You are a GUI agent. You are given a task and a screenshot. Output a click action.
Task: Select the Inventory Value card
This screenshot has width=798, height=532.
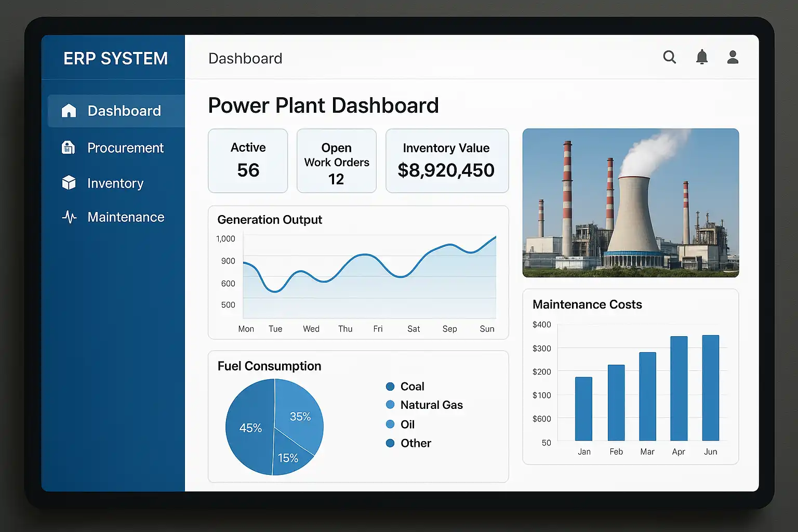(447, 161)
